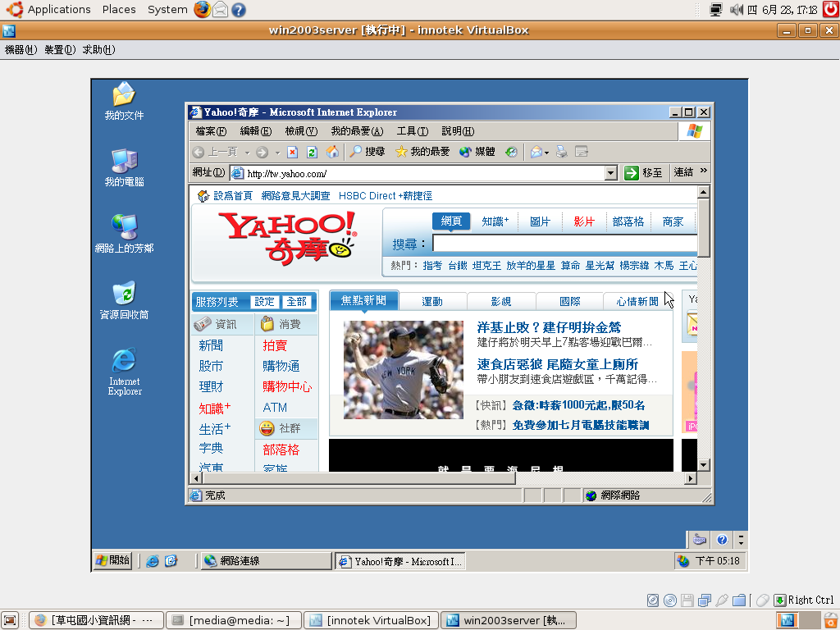Click the IE Back arrow button
Screen dimensions: 840x630
tap(199, 152)
